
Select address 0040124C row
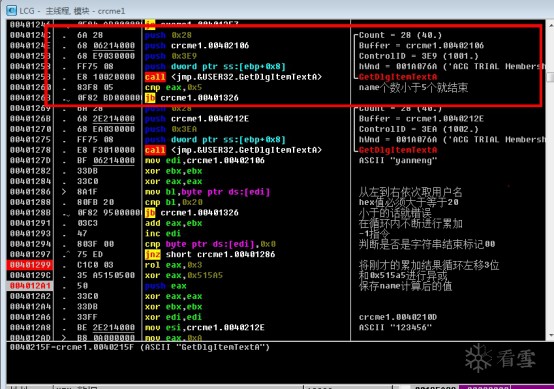[x=30, y=35]
